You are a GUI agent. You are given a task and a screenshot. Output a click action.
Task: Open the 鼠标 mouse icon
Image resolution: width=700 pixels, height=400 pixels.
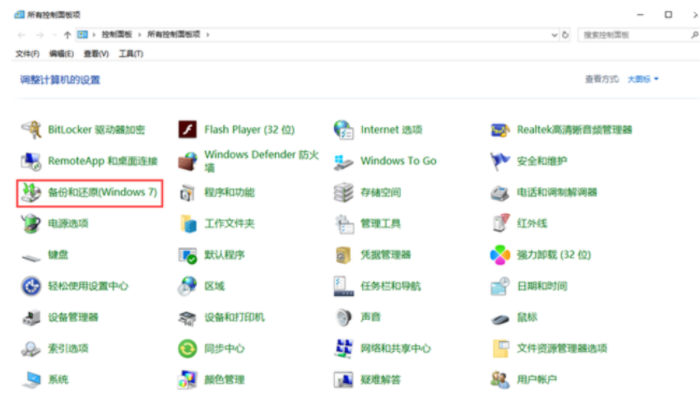(x=500, y=319)
